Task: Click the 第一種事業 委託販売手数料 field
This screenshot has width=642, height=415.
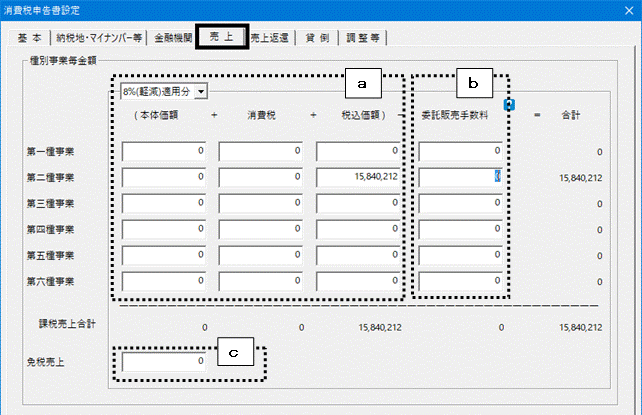Action: tap(460, 151)
